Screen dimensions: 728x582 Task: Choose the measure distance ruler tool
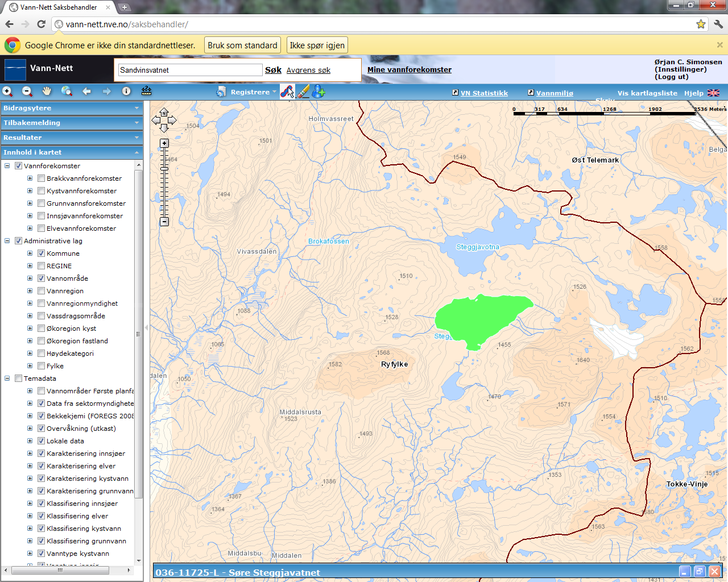146,92
